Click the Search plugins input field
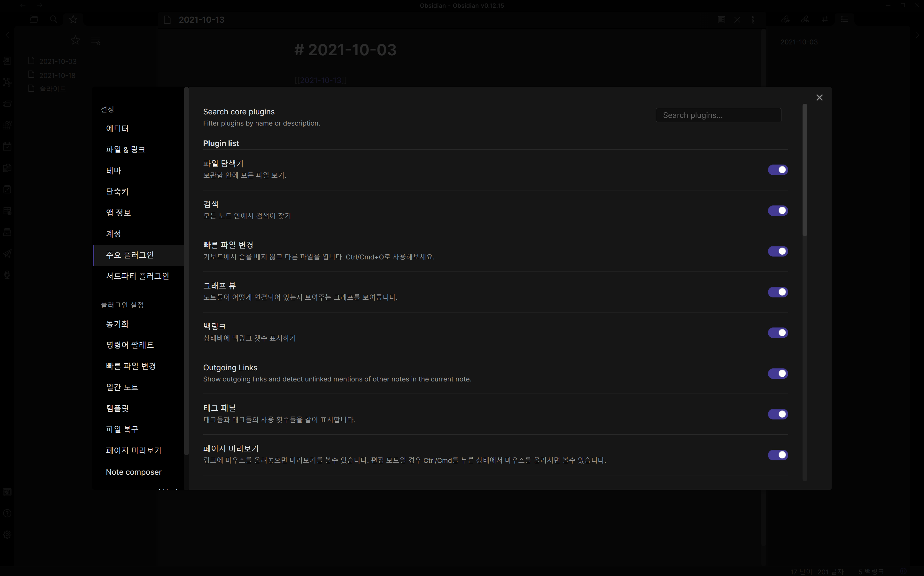The image size is (924, 576). pyautogui.click(x=718, y=115)
